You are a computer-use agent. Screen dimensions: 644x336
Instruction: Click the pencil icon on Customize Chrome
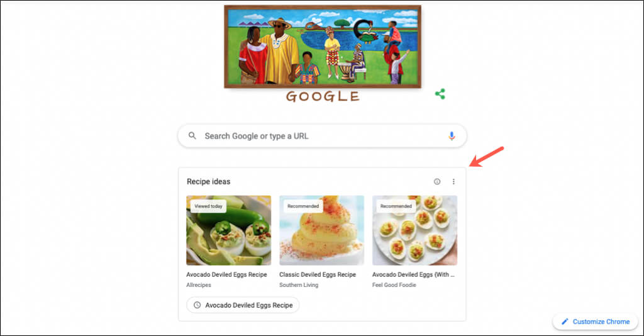[x=565, y=322]
